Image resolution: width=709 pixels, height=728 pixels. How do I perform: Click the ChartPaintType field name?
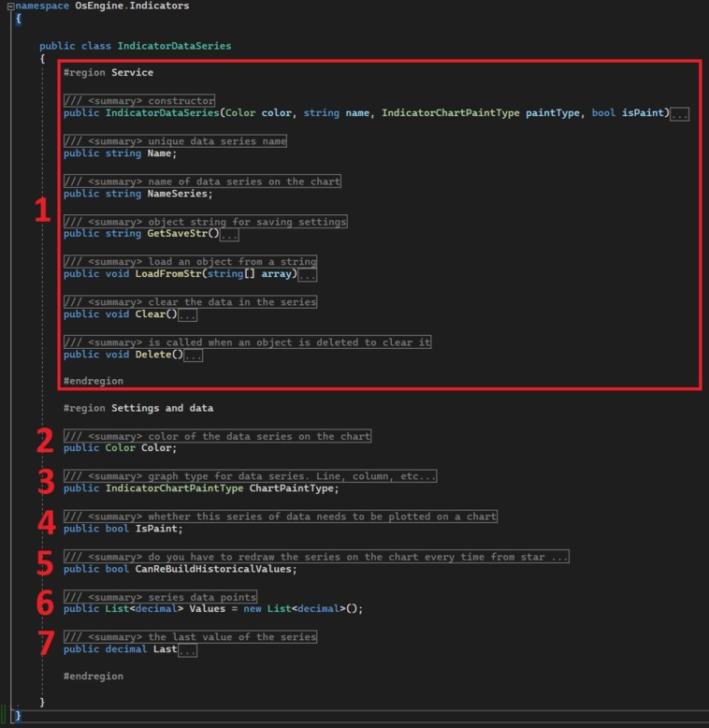click(x=291, y=488)
